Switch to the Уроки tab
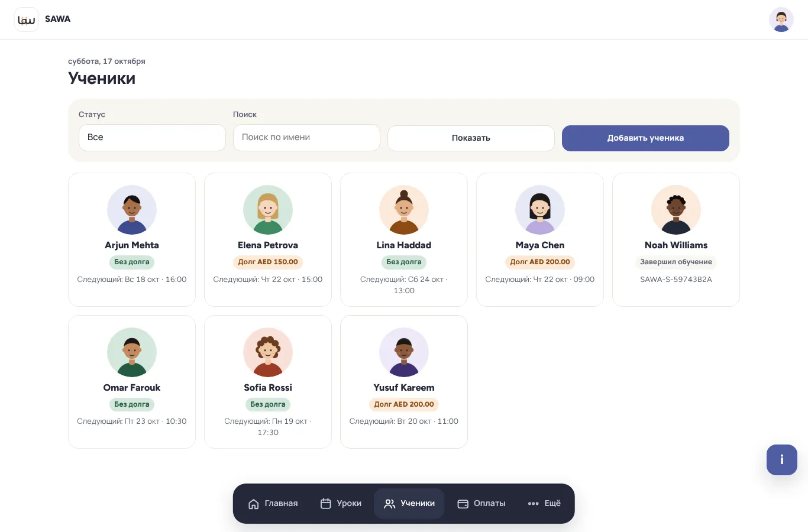 coord(341,504)
